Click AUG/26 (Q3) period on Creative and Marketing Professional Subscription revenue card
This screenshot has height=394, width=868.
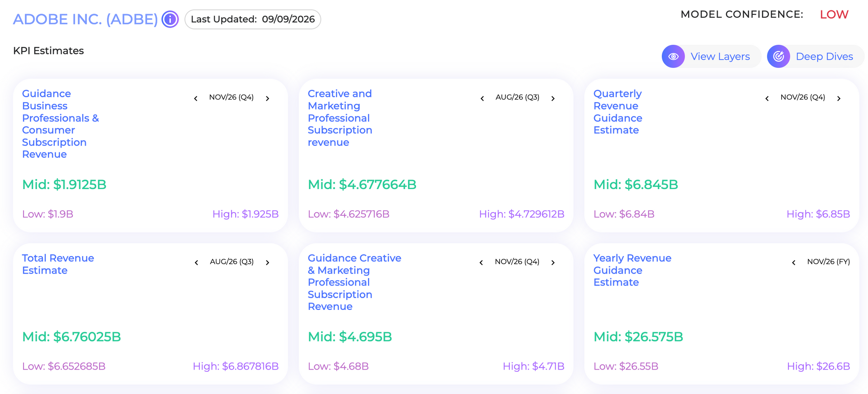pos(518,97)
